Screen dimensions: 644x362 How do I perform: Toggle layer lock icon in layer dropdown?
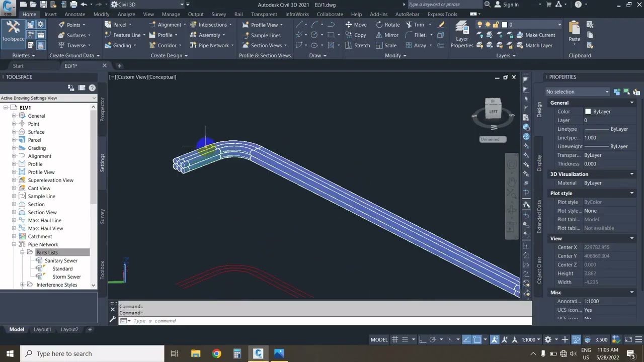[496, 25]
